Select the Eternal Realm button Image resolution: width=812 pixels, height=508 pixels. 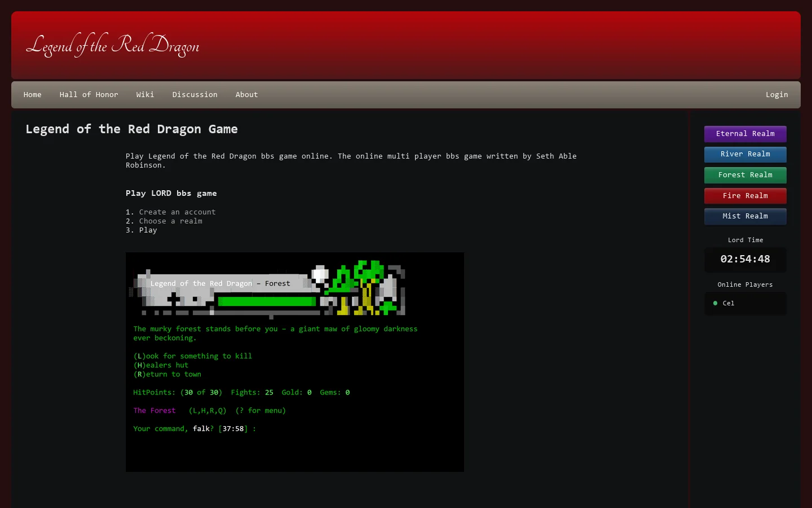(745, 134)
